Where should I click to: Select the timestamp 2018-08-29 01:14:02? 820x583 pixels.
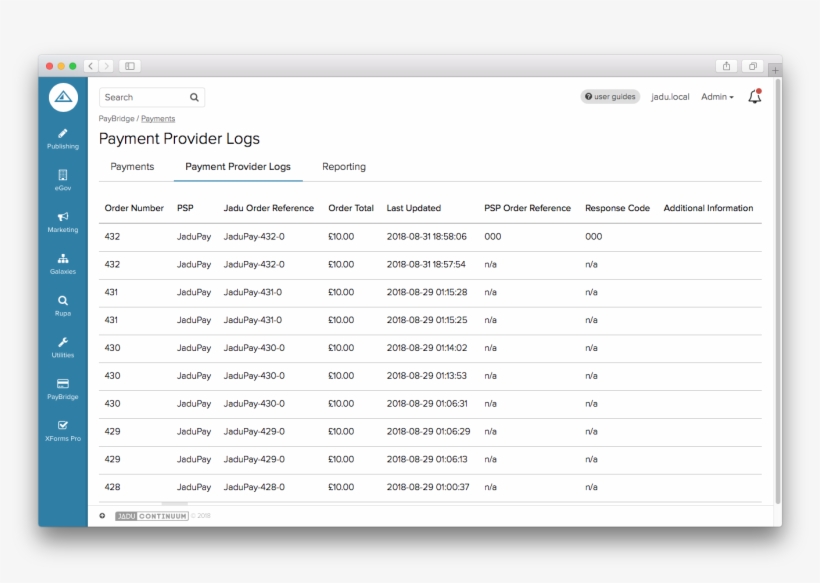[427, 348]
